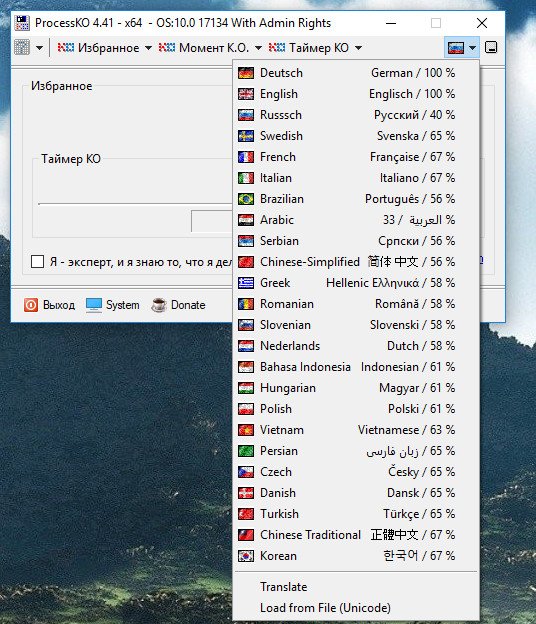The width and height of the screenshot is (536, 624).
Task: Click the ProcessKO grid icon in toolbar
Action: 22,48
